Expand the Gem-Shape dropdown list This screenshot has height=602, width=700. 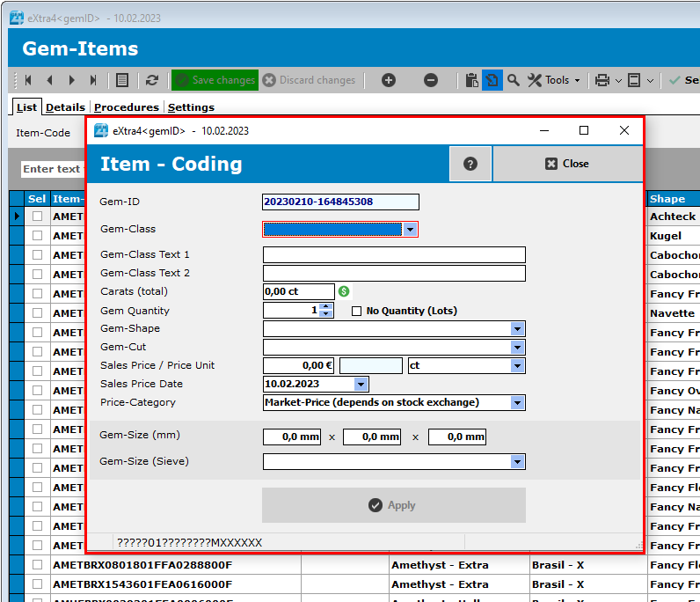pyautogui.click(x=517, y=329)
